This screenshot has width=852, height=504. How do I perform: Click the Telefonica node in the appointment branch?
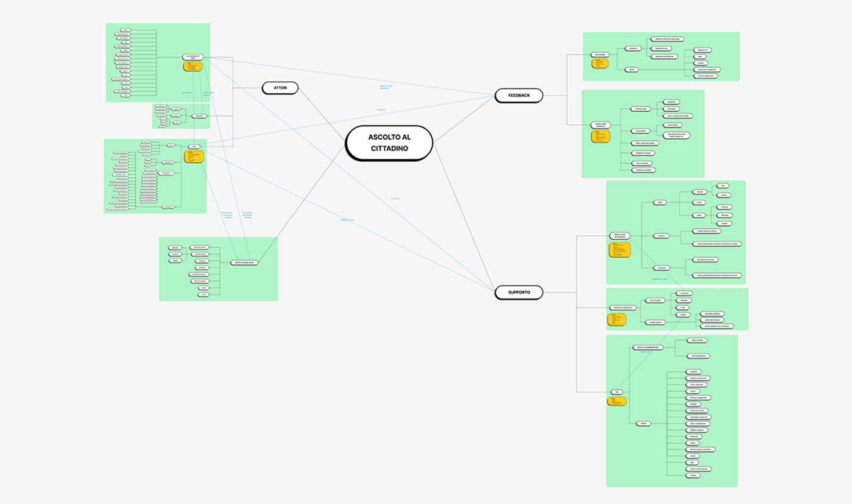point(661,236)
